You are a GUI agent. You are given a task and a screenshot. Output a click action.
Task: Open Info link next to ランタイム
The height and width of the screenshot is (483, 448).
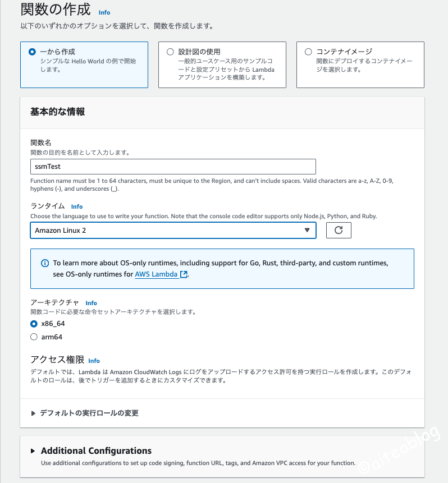(77, 206)
